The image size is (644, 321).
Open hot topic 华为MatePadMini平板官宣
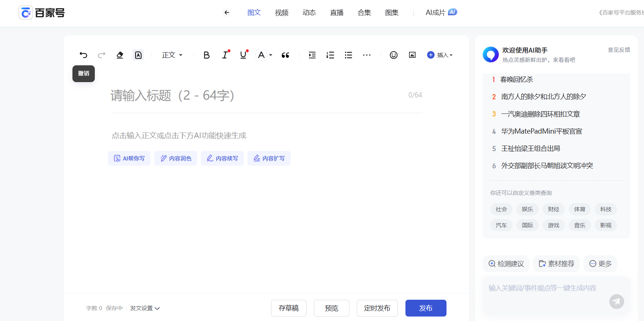pos(542,131)
